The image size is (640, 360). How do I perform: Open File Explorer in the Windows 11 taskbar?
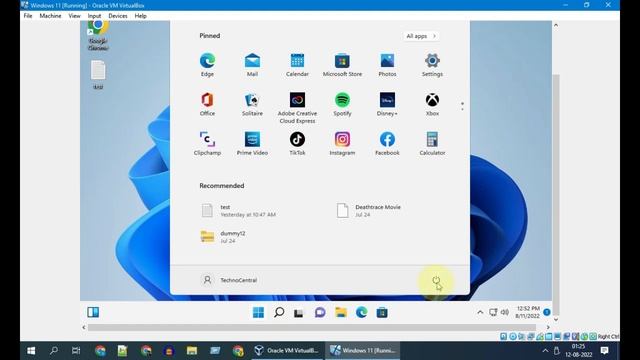(341, 313)
